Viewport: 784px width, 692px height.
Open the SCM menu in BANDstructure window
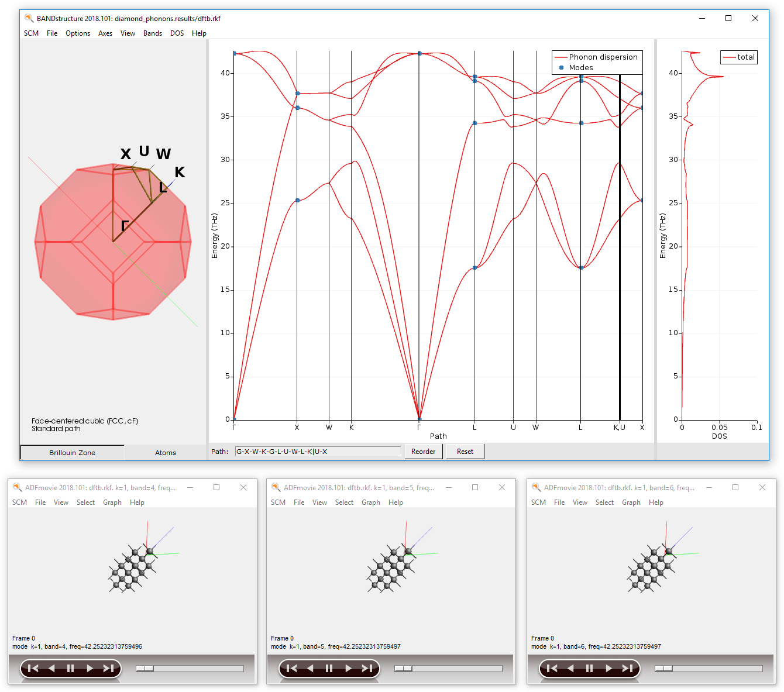31,33
